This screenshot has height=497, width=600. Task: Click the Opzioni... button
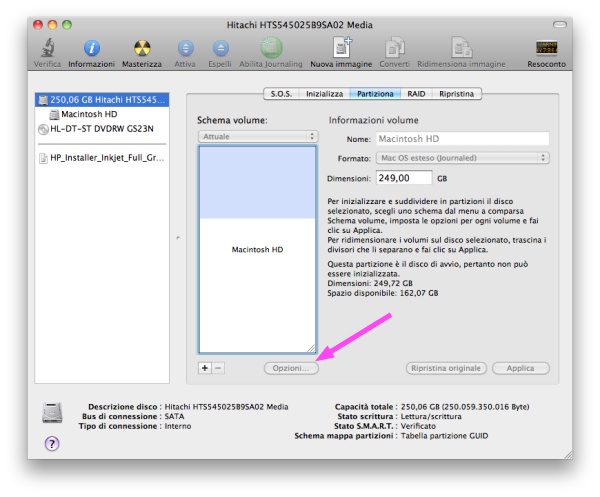[291, 368]
